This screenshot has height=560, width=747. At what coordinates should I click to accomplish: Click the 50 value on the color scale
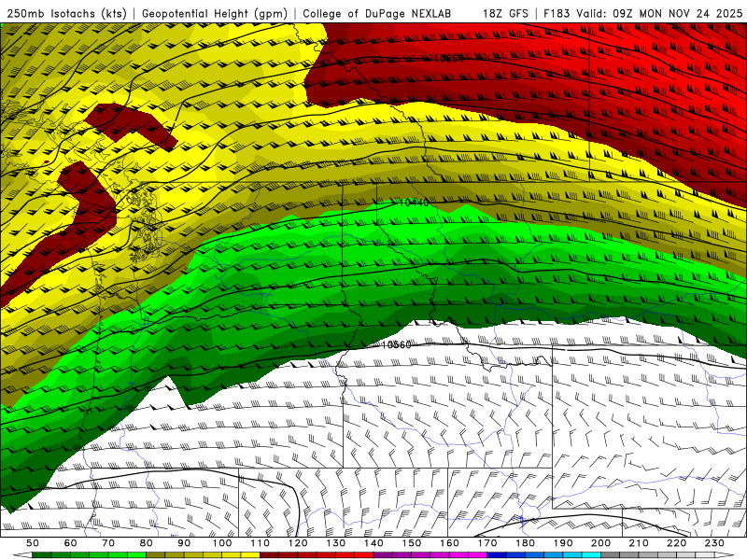coord(33,543)
